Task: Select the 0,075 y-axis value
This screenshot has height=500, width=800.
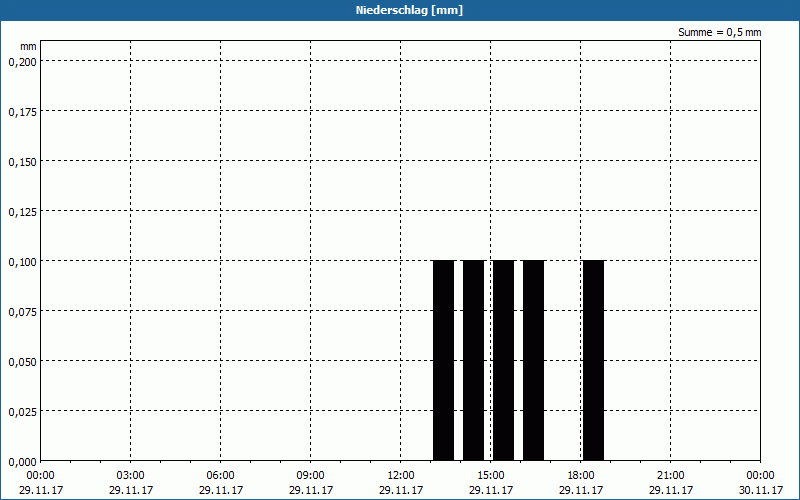Action: (x=22, y=312)
